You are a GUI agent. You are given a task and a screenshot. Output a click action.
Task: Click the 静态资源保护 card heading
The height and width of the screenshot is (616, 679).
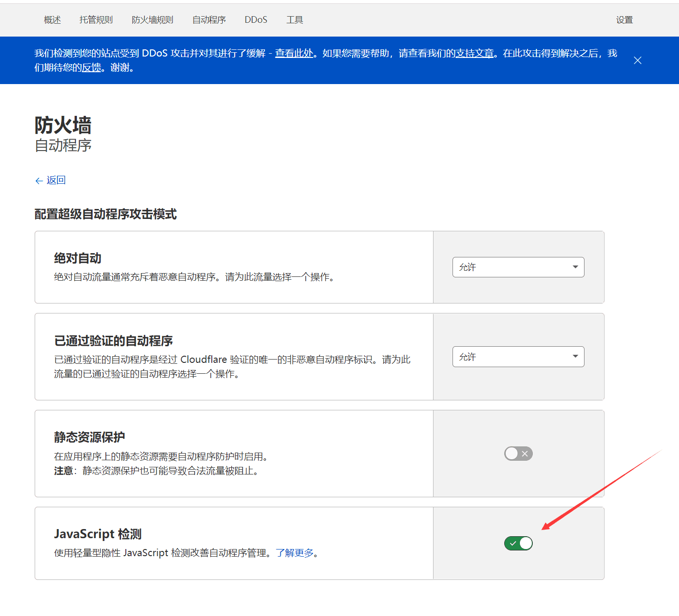pyautogui.click(x=90, y=437)
